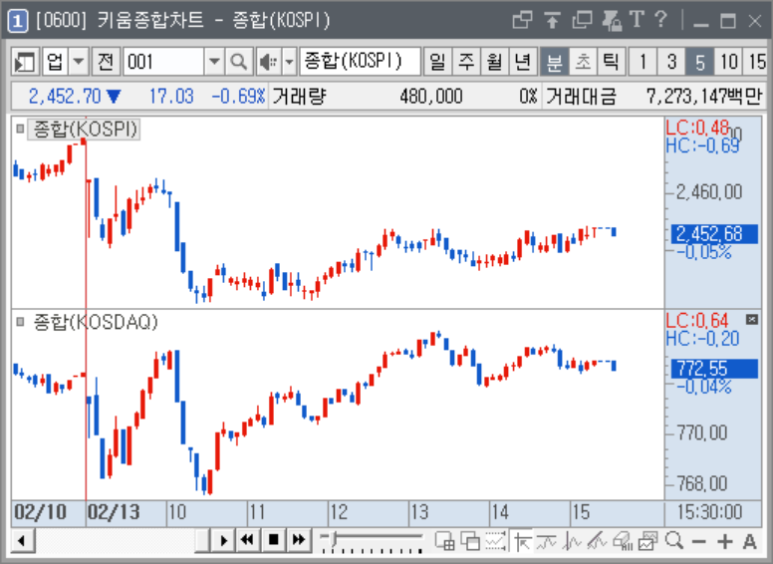Choose the 10-minute interval
Image resolution: width=773 pixels, height=564 pixels.
point(729,62)
